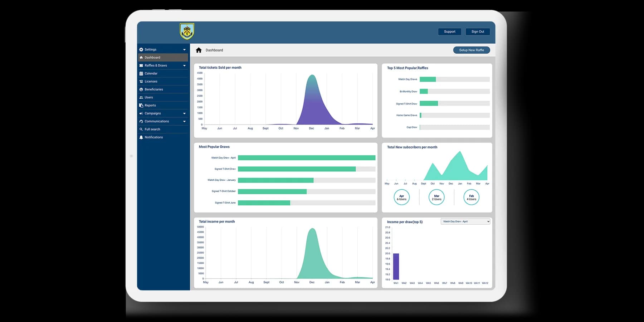This screenshot has width=644, height=322.
Task: Click the Raffles & Draws ticket icon
Action: (141, 65)
